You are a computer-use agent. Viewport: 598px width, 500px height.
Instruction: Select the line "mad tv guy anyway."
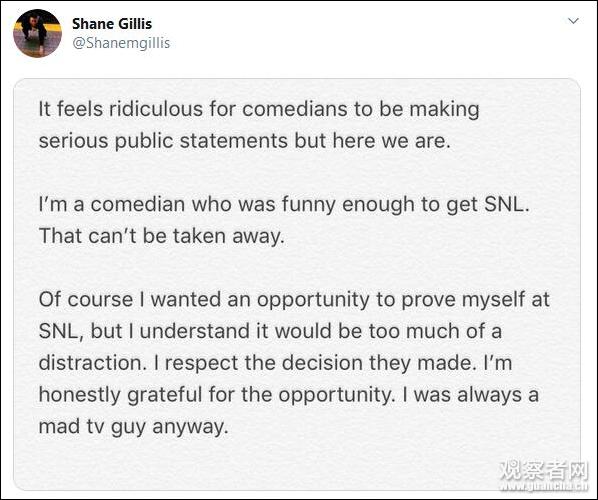tap(133, 426)
